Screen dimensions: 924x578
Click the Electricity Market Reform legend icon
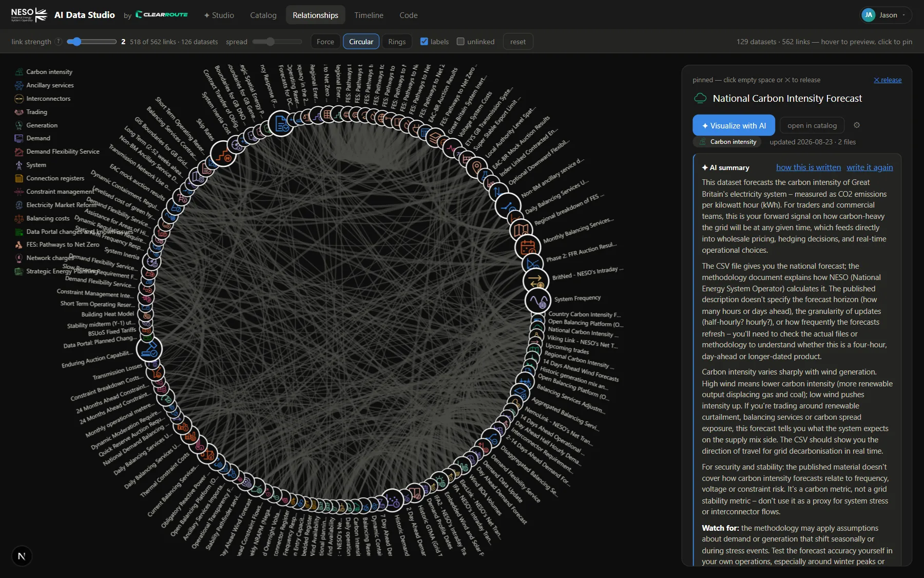(19, 205)
